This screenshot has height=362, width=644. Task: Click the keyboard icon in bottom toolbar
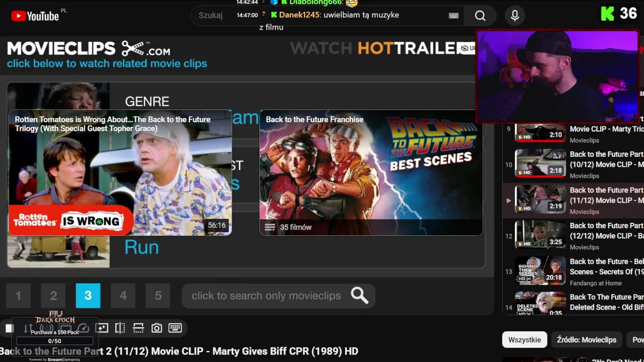175,328
